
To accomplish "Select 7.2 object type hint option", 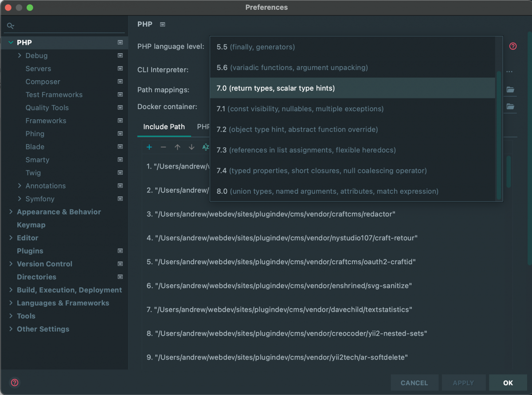I will pos(352,129).
